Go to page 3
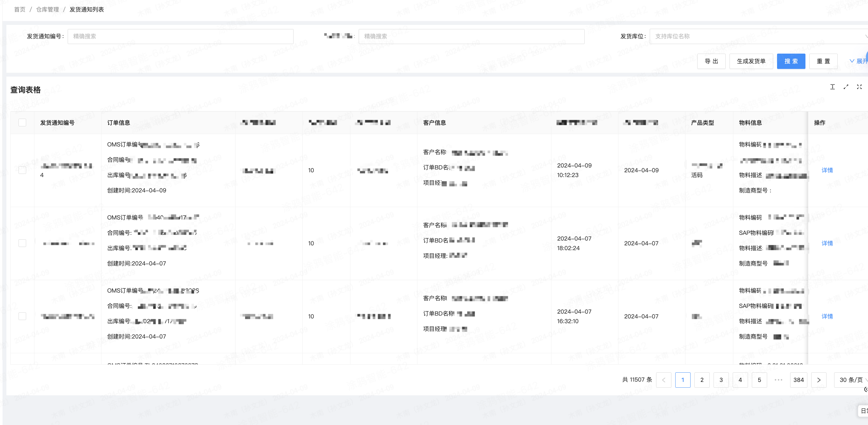This screenshot has height=425, width=868. pos(721,380)
